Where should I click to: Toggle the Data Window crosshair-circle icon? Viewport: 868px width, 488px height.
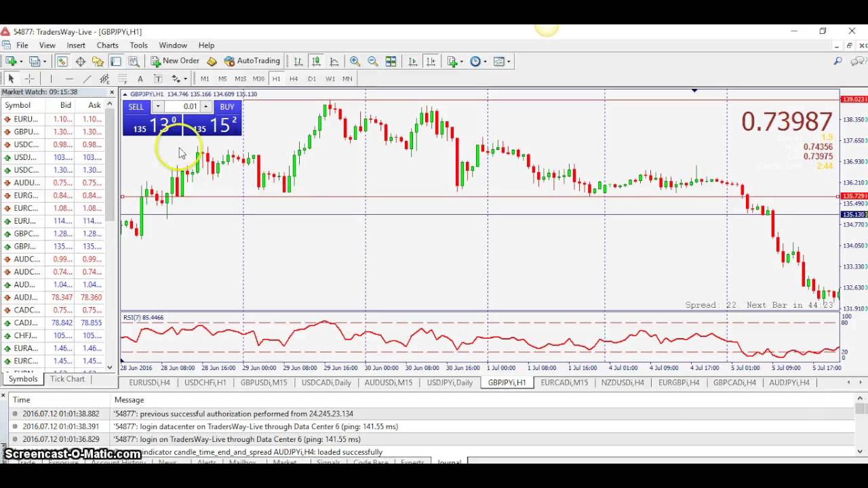pyautogui.click(x=80, y=61)
